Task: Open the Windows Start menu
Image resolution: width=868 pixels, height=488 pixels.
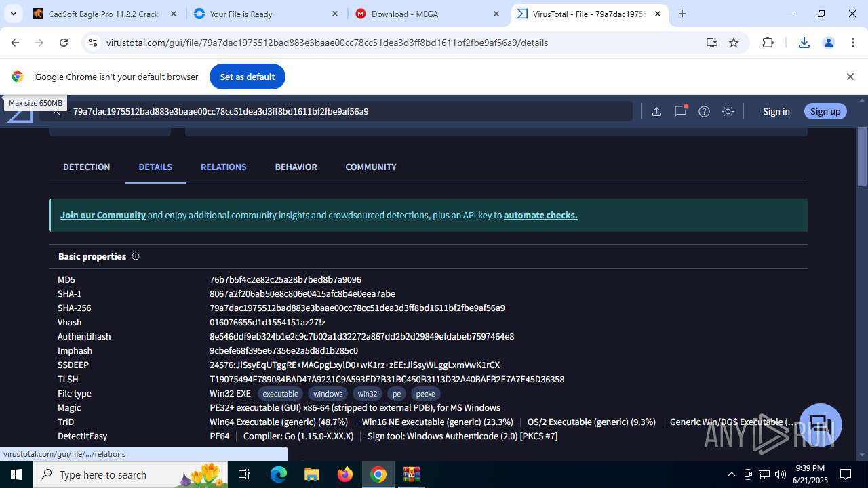Action: pos(16,474)
